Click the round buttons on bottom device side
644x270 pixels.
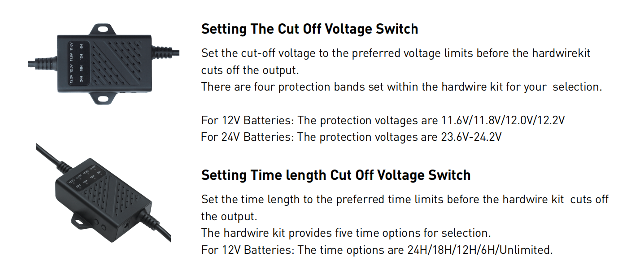[x=100, y=224]
